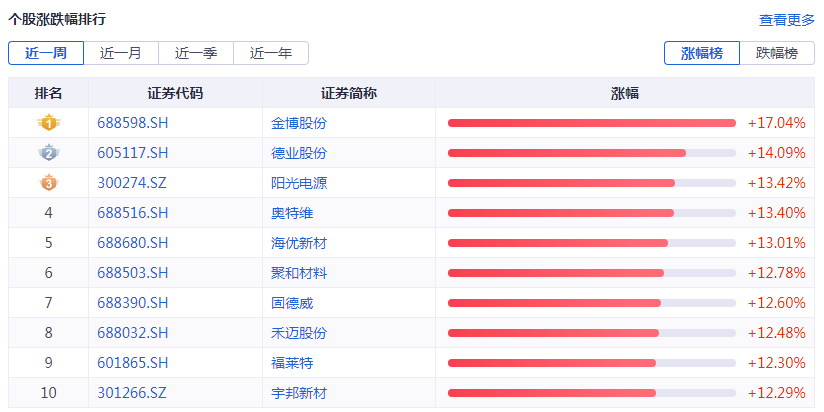The image size is (824, 412).
Task: Click the gold first-place medal icon
Action: pyautogui.click(x=48, y=123)
